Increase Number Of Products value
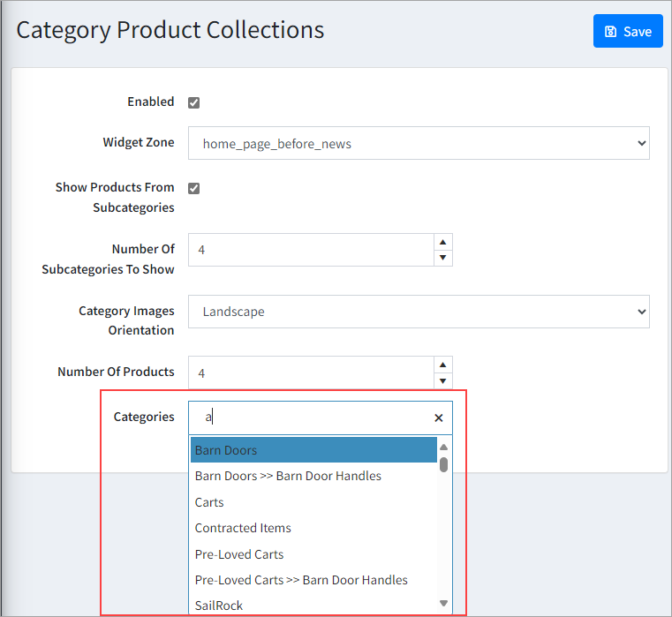The width and height of the screenshot is (672, 617). pyautogui.click(x=443, y=365)
